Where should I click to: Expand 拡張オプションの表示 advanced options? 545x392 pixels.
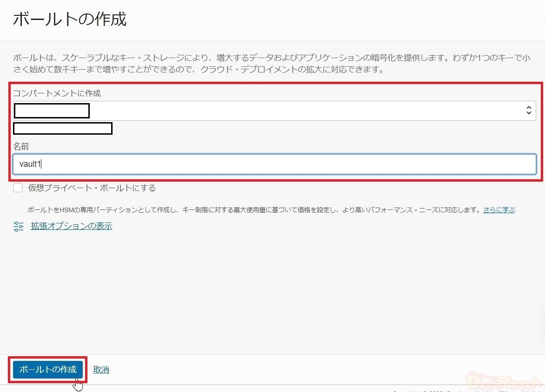(71, 226)
